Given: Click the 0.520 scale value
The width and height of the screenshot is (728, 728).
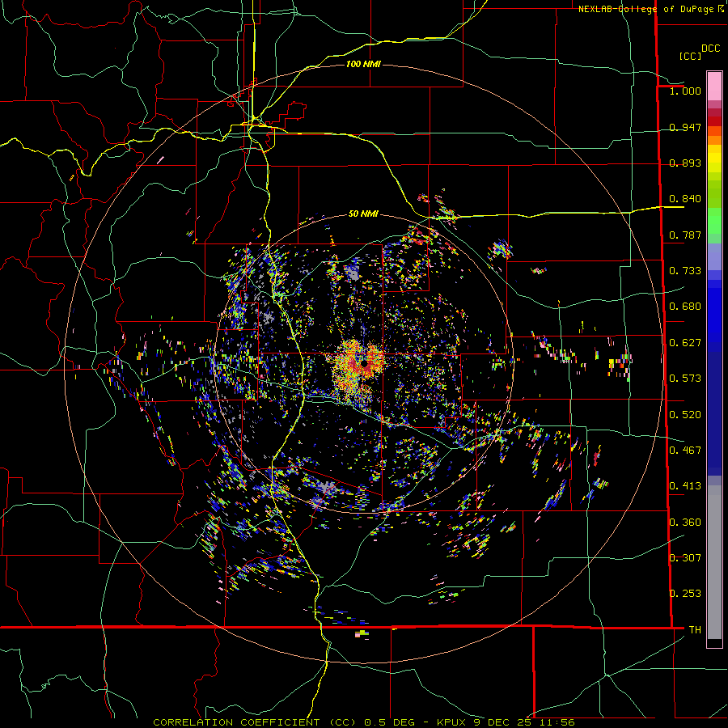Looking at the screenshot, I should tap(685, 415).
